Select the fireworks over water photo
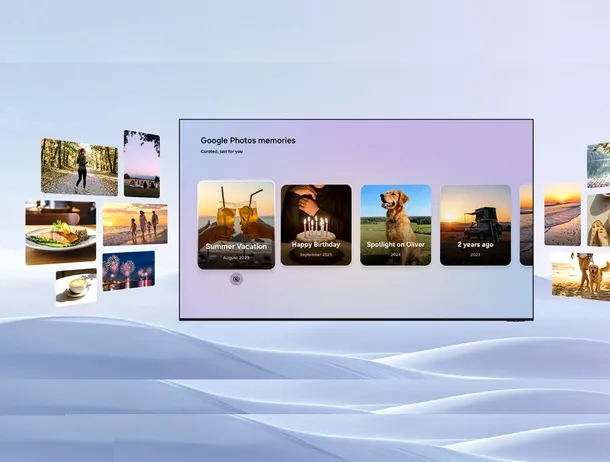Screen dimensions: 610x462 pos(128,271)
